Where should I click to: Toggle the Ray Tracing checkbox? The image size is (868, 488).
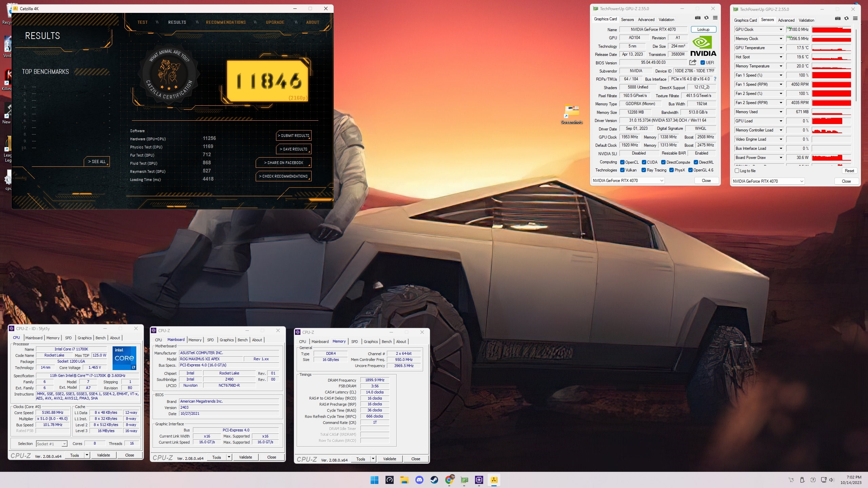(644, 170)
